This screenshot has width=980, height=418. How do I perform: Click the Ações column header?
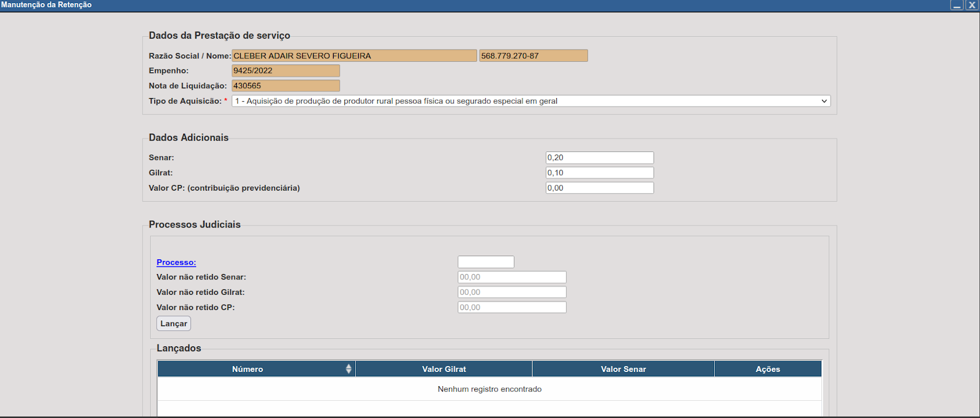[x=767, y=369]
